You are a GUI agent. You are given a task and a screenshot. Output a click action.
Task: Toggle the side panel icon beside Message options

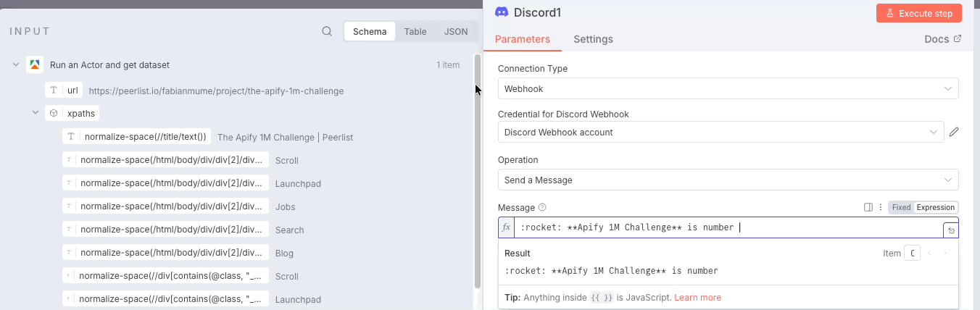(868, 207)
